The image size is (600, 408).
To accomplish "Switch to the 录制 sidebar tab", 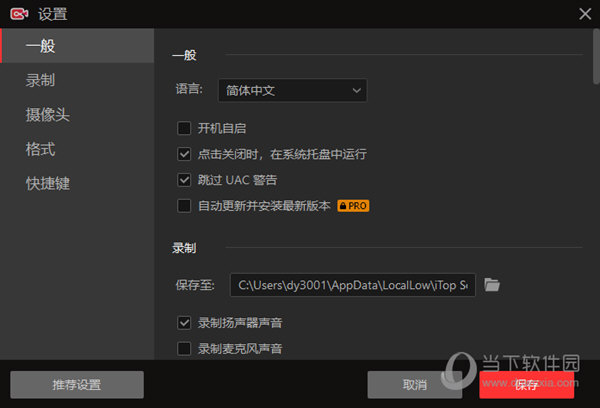I will coord(77,80).
